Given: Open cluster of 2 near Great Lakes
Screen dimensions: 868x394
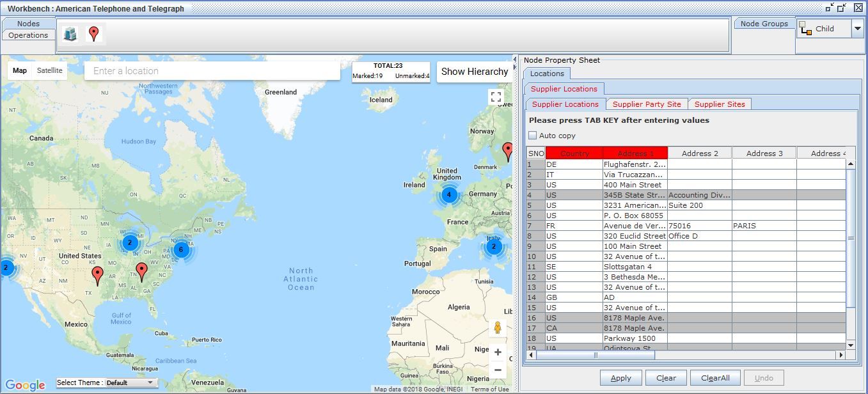Looking at the screenshot, I should [x=130, y=242].
